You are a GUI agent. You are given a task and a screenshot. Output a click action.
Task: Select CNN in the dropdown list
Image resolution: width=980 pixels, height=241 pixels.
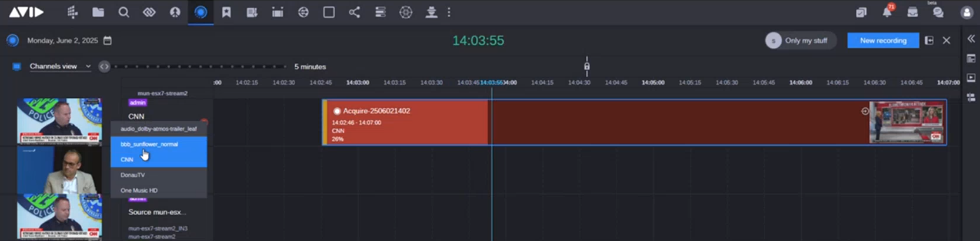pyautogui.click(x=159, y=159)
